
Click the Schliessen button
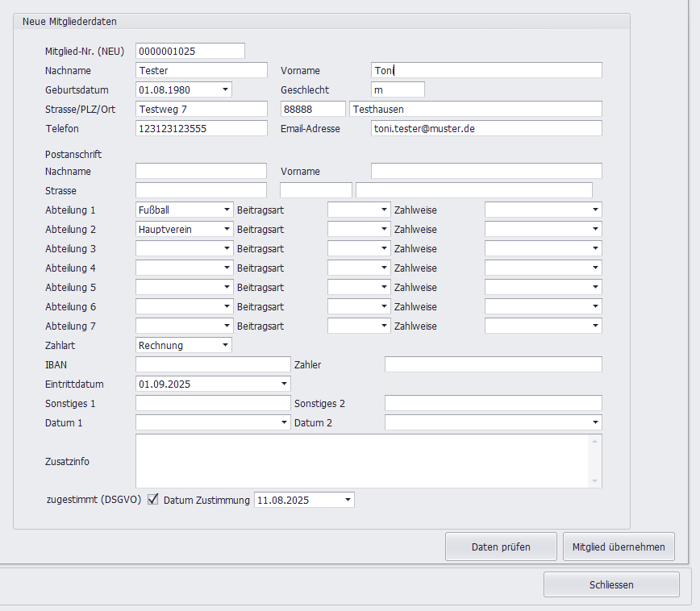point(611,584)
